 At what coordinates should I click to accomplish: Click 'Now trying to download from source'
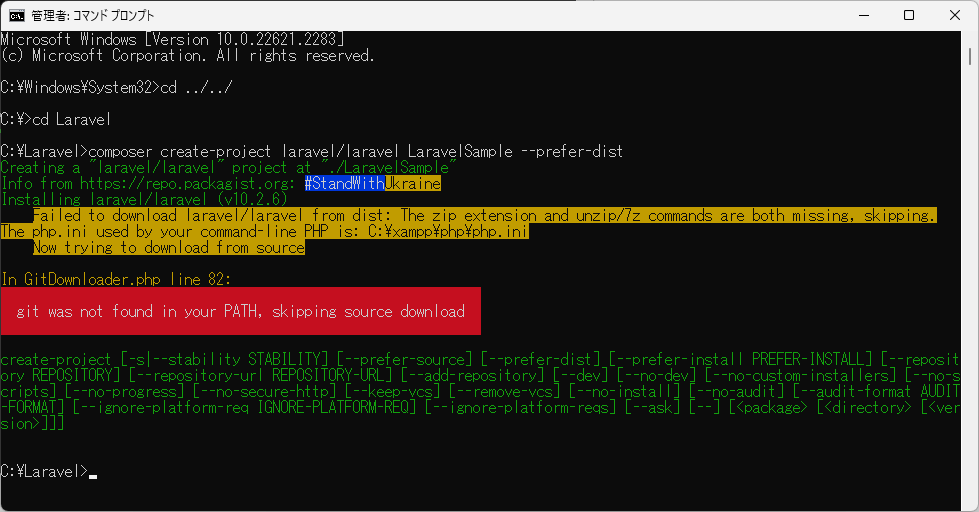click(x=169, y=247)
